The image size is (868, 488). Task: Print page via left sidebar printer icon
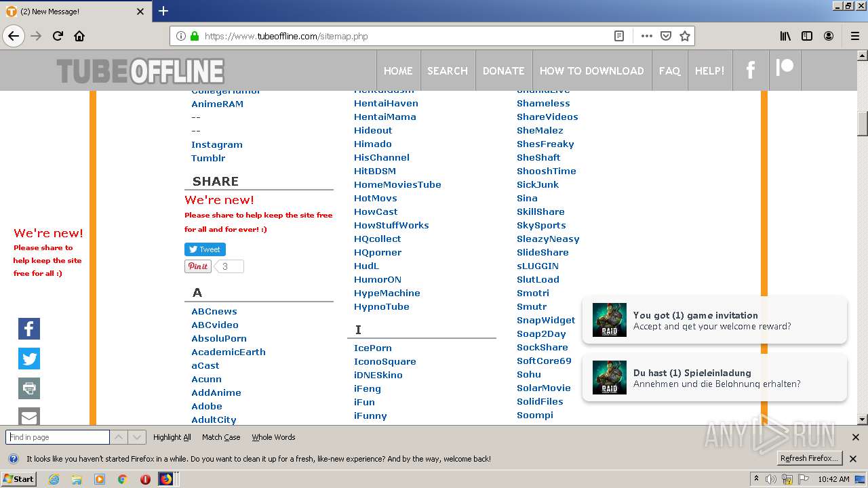29,388
